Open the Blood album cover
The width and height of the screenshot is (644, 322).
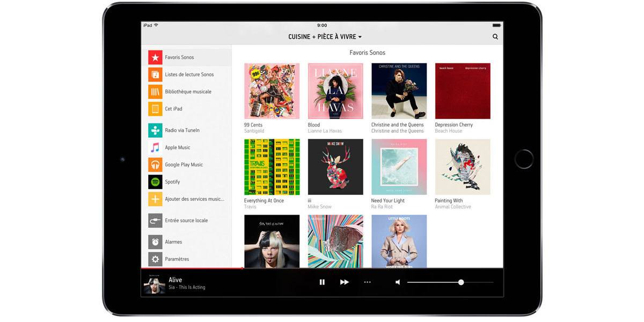pyautogui.click(x=335, y=91)
